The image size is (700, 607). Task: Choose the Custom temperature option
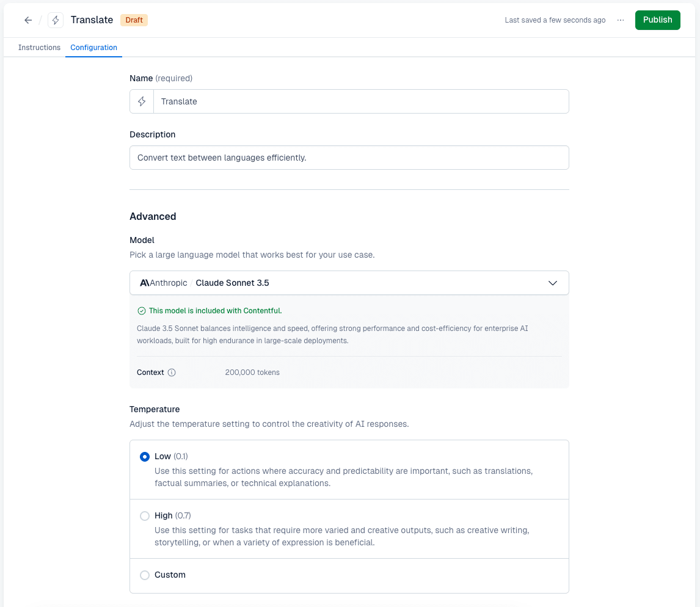145,575
